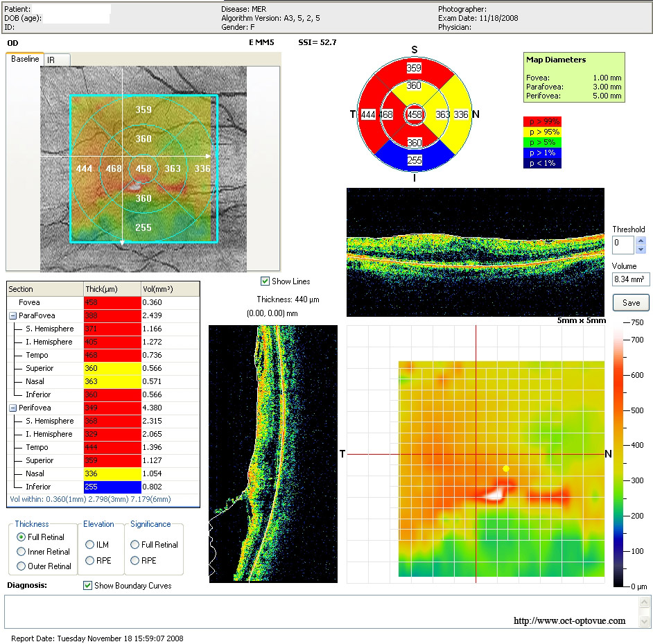Screen dimensions: 653x644
Task: Click the Diagnosis box scroll-down arrow
Action: (644, 622)
